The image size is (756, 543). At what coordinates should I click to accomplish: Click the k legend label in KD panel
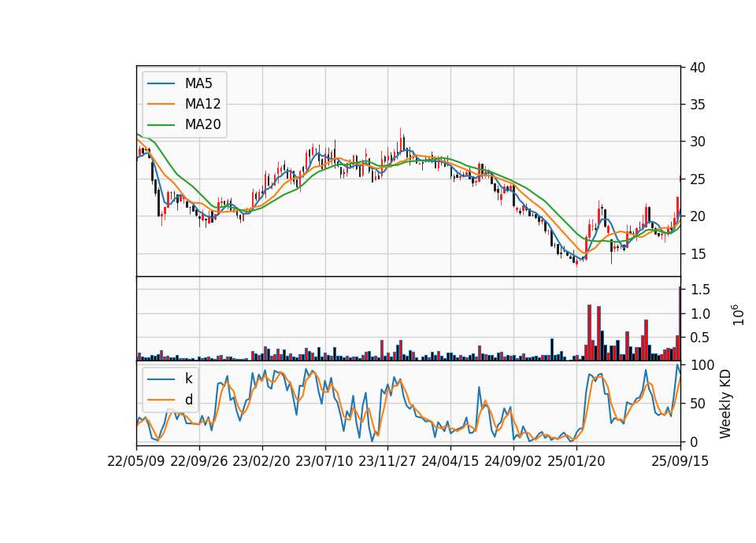pos(188,379)
